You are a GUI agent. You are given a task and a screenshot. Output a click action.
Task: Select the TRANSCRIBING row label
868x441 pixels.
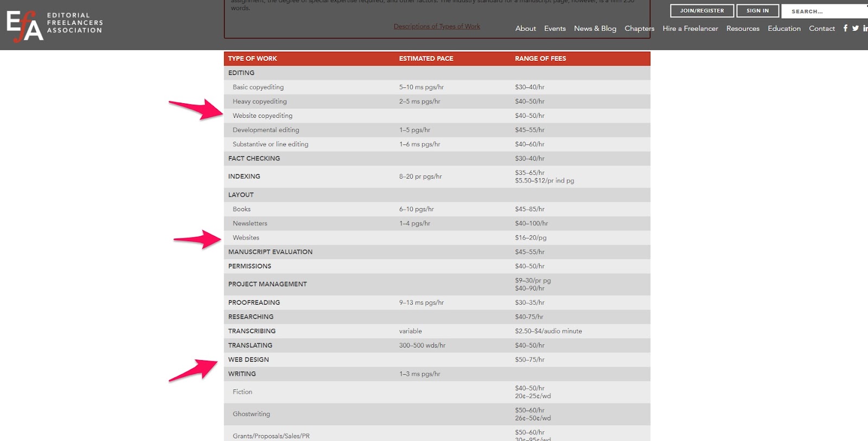(252, 331)
